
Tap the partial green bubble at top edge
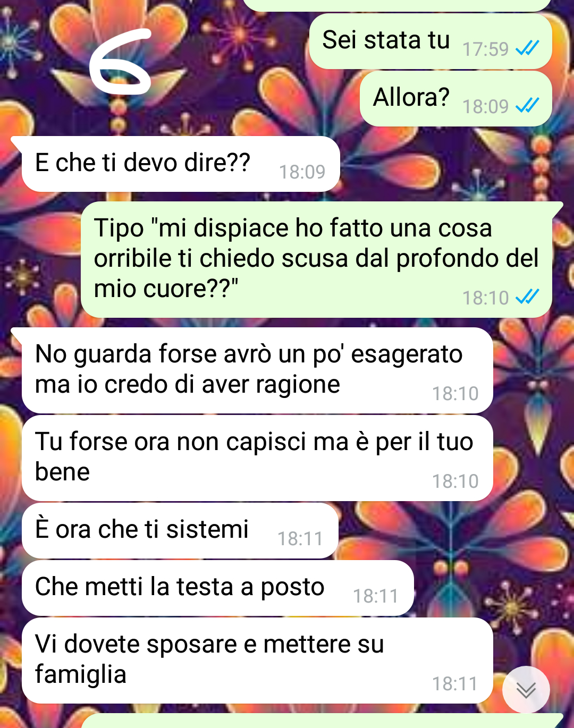pyautogui.click(x=396, y=5)
